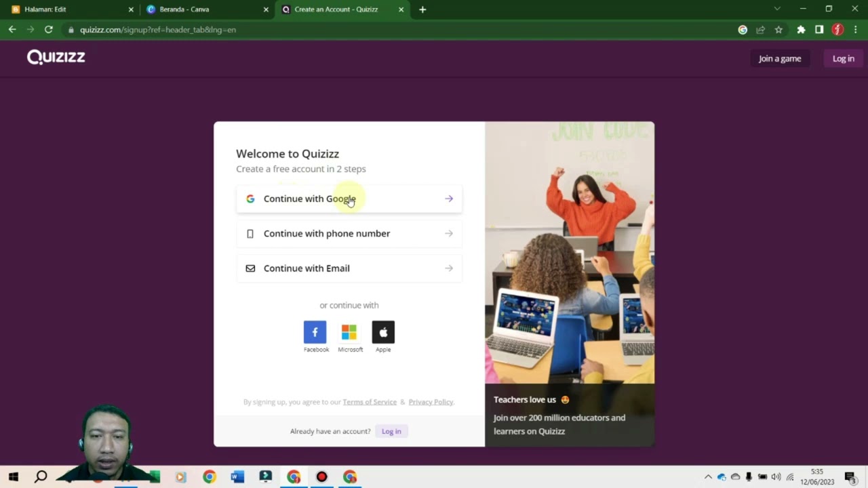Open the Terms of Service link
The image size is (868, 488).
[x=370, y=402]
